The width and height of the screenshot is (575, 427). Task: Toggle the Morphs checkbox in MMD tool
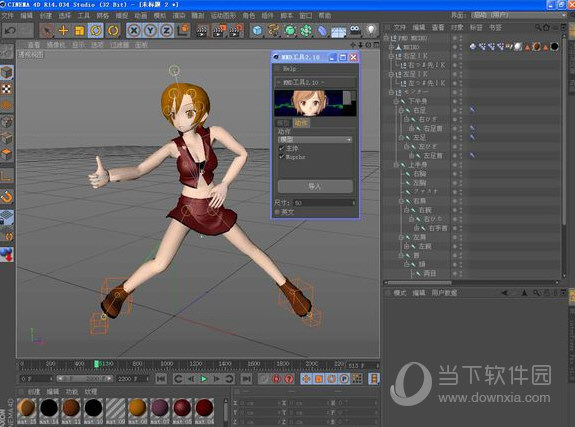click(282, 157)
